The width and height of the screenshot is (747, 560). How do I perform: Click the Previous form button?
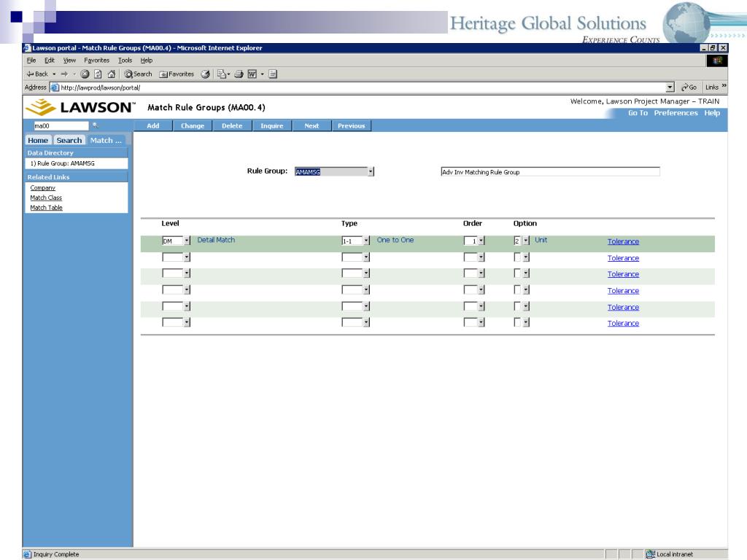[x=351, y=125]
